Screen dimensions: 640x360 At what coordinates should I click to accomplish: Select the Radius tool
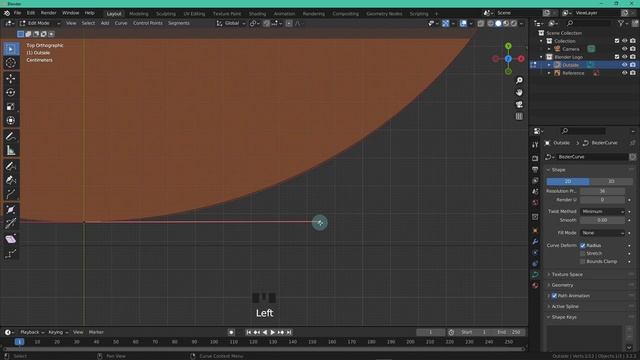(11, 210)
